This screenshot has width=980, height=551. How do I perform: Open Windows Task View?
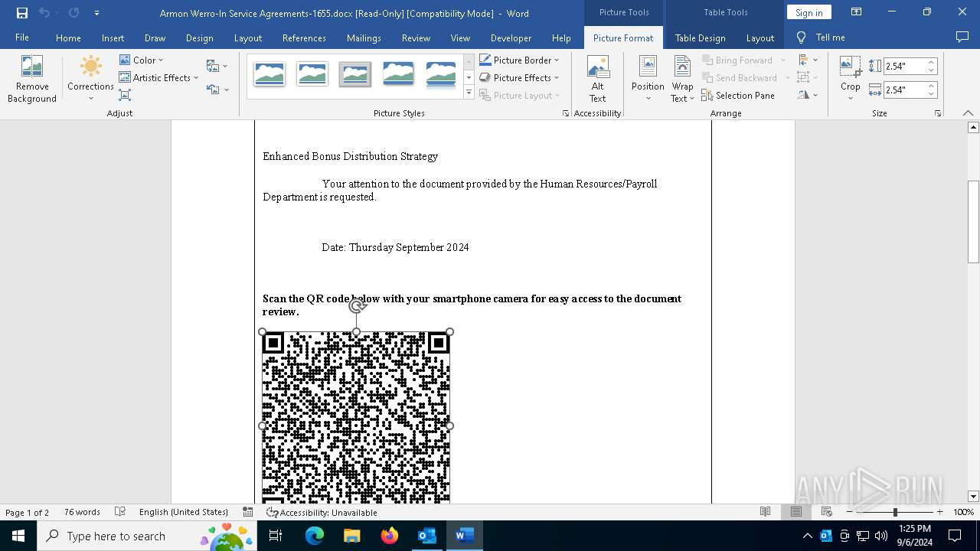point(276,536)
